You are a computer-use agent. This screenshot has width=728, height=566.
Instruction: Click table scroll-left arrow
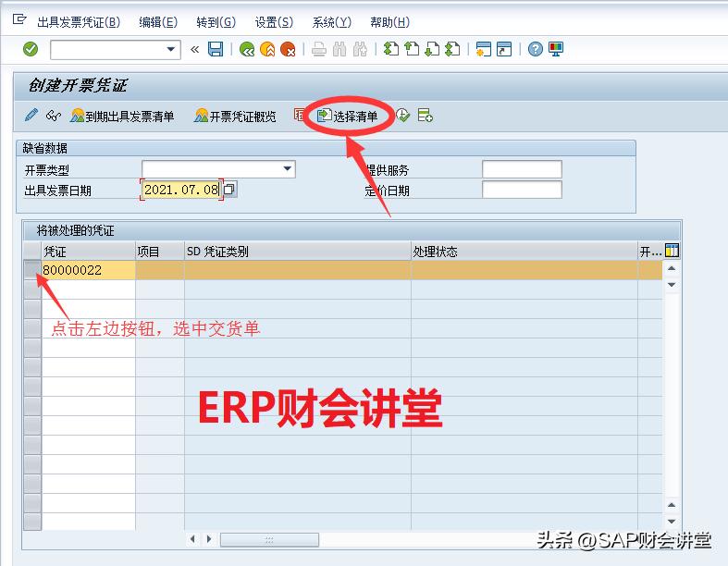click(x=192, y=539)
